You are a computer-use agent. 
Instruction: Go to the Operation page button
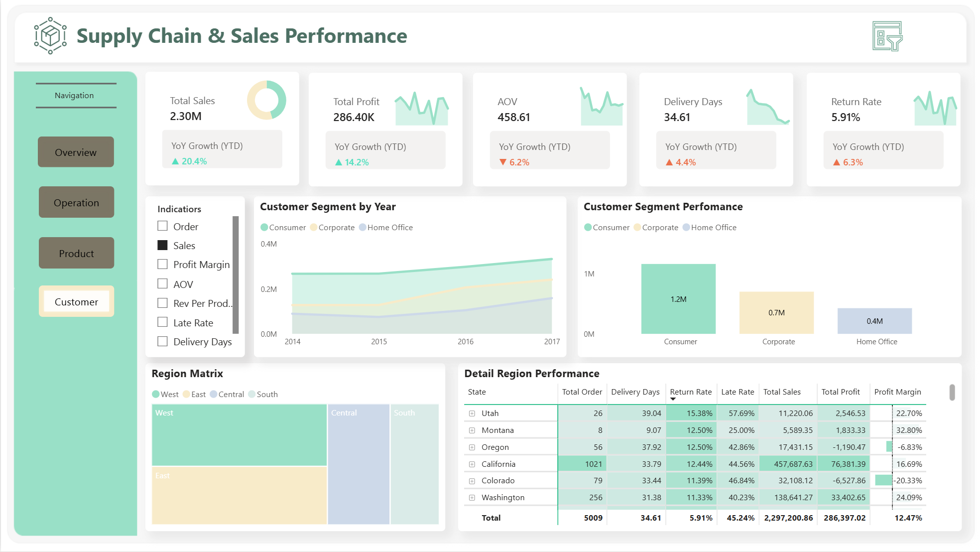[76, 202]
